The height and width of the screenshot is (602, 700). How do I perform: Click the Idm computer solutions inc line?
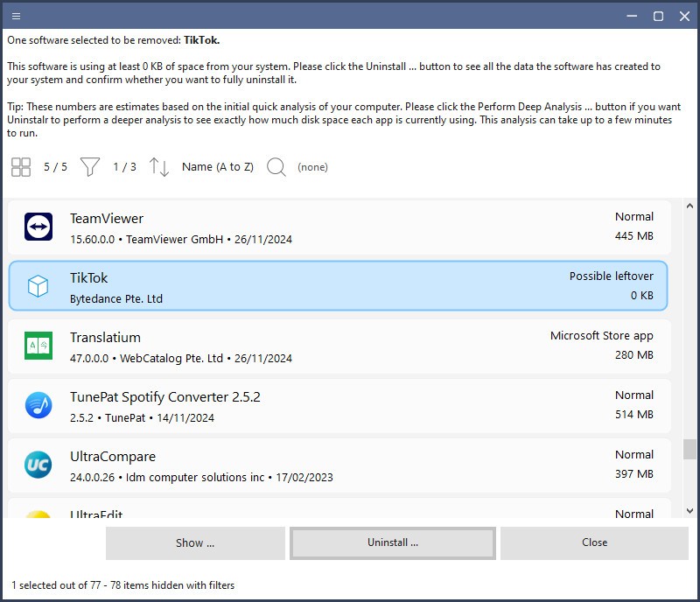tap(201, 478)
